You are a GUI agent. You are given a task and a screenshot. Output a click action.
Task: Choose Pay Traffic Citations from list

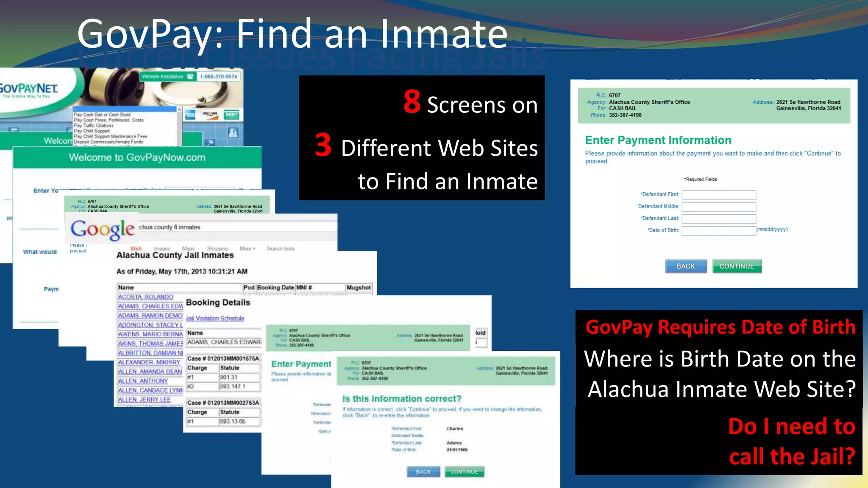(94, 126)
